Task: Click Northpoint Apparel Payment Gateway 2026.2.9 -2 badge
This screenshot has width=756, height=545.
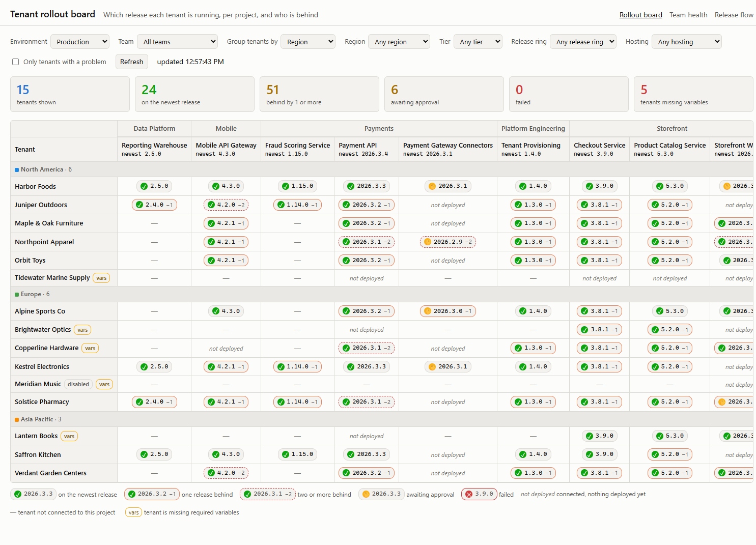Action: 448,242
